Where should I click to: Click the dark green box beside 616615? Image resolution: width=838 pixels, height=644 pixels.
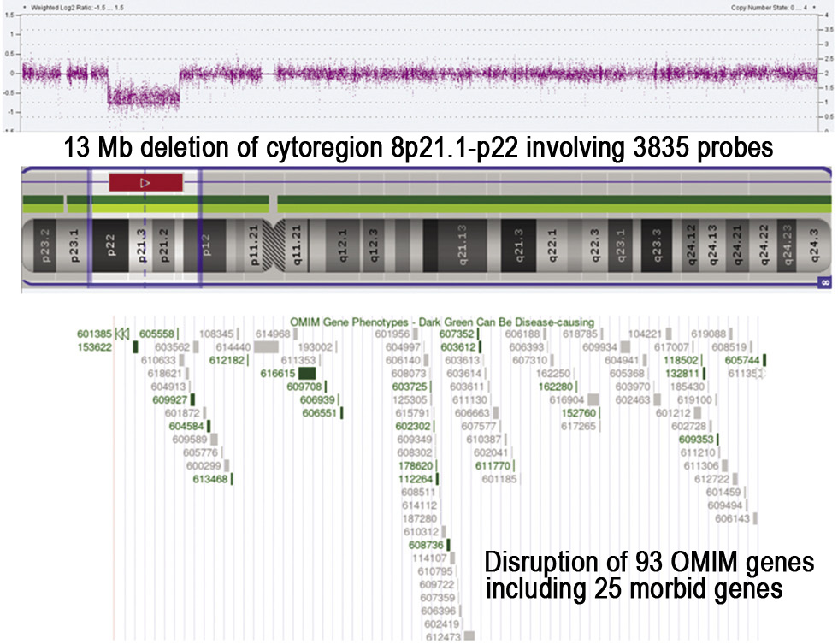(x=307, y=374)
